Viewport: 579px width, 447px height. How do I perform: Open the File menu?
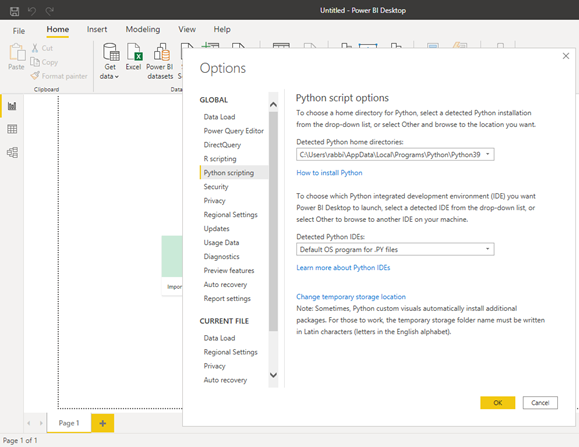tap(19, 31)
